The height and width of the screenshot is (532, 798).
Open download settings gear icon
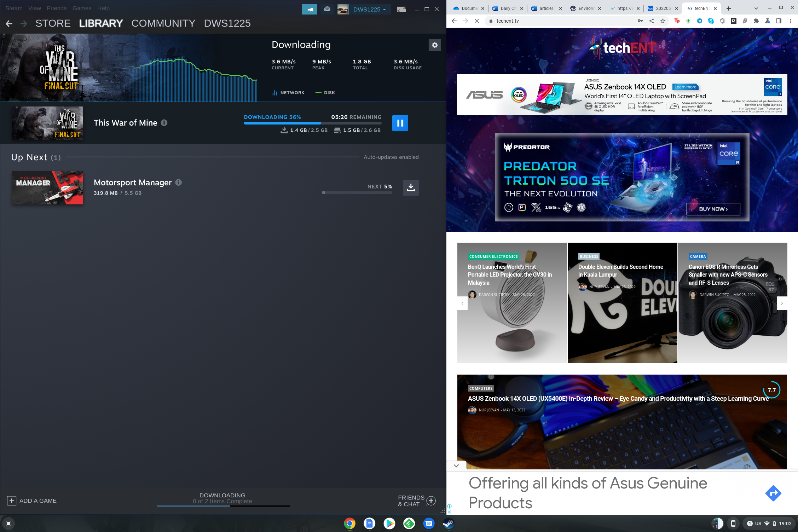click(x=435, y=45)
